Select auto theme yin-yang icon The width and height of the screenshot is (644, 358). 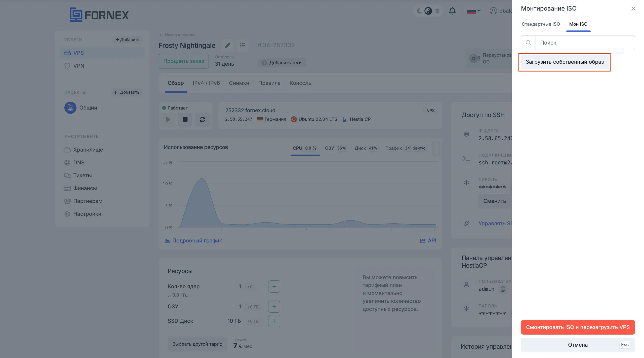[428, 11]
